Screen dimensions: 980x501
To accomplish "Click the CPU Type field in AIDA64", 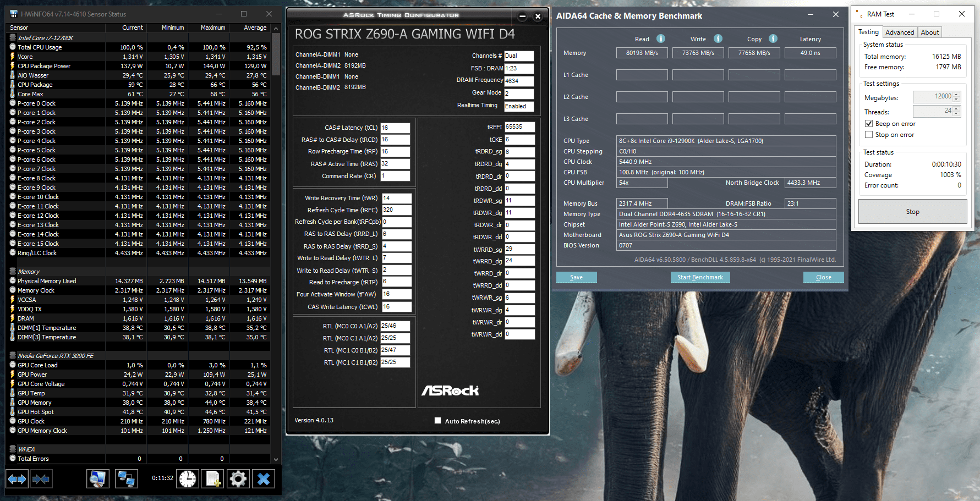I will point(726,141).
